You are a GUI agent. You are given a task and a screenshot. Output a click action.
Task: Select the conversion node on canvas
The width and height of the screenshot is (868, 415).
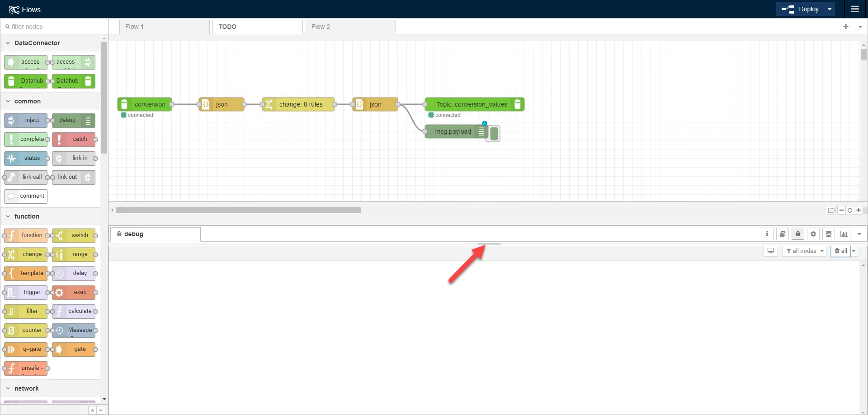[145, 104]
